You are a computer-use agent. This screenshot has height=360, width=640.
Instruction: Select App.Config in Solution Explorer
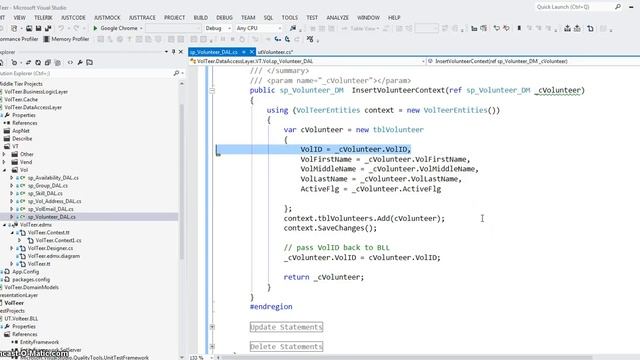tap(25, 272)
